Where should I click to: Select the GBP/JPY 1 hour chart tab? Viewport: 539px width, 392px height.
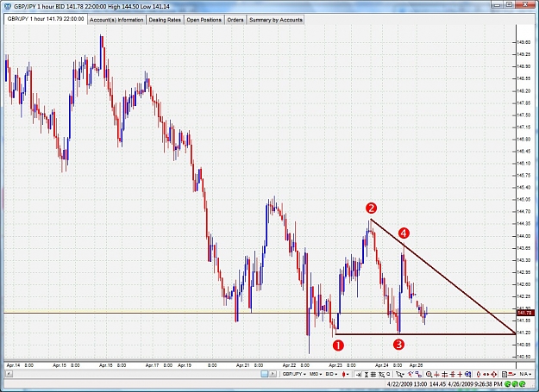tap(46, 19)
